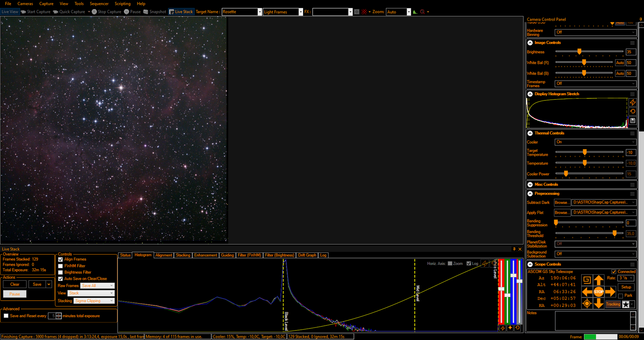644x340 pixels.
Task: Click Browse next to Subtract Dark
Action: click(562, 203)
